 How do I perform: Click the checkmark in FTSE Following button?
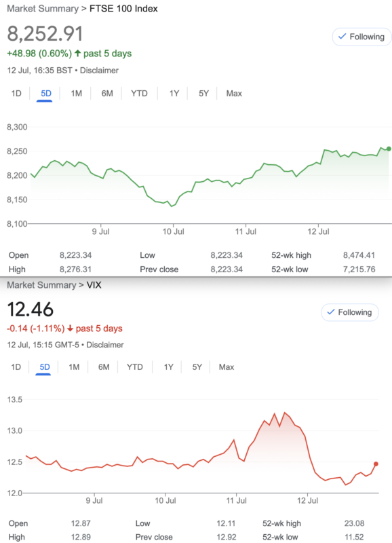(x=342, y=37)
